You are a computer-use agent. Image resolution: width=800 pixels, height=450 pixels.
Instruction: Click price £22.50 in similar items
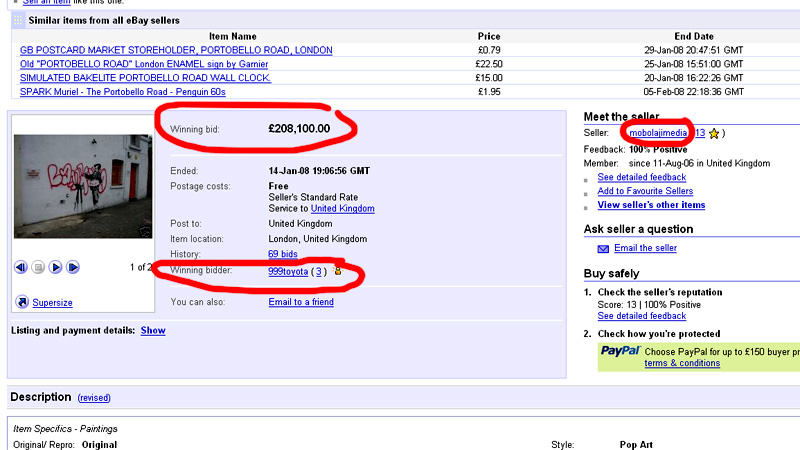coord(489,64)
